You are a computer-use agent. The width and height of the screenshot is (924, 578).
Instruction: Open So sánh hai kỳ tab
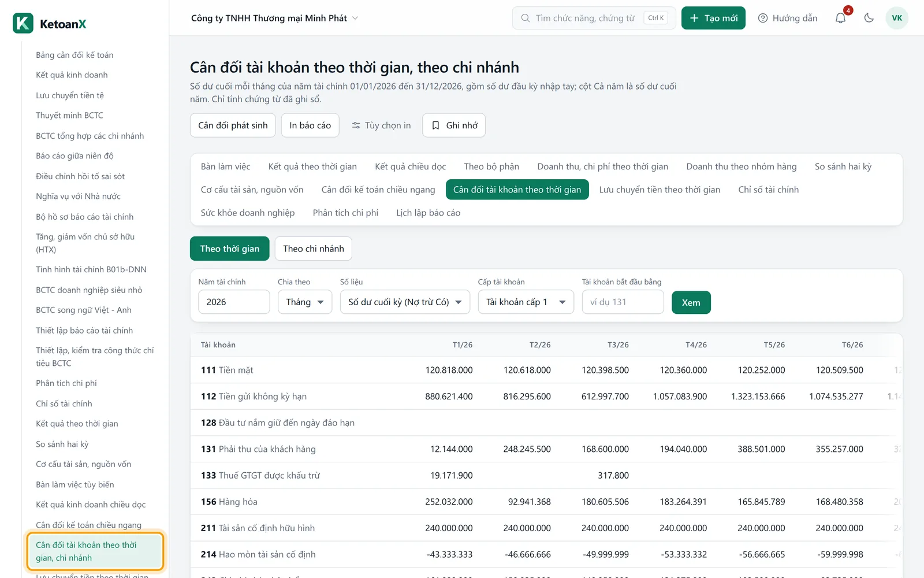(x=843, y=166)
